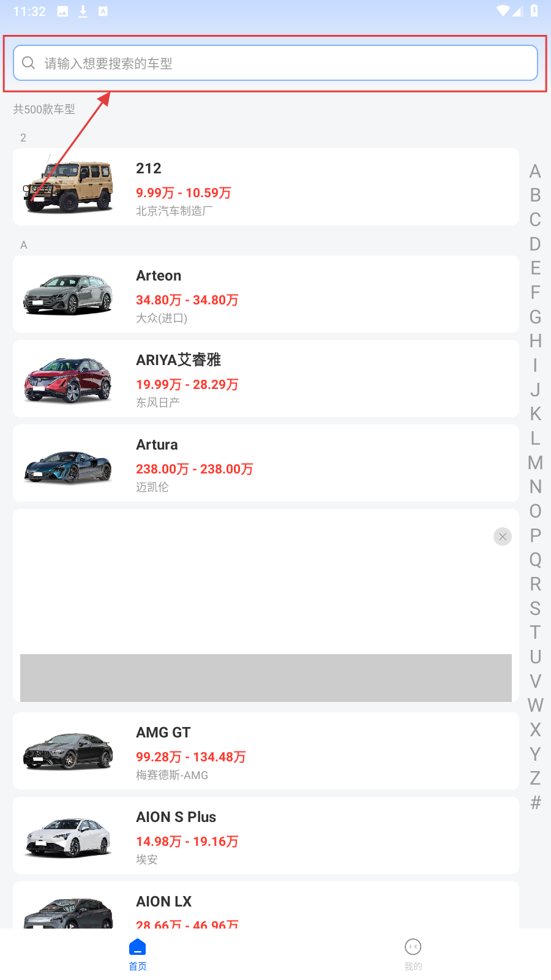Select the Arteon car entry

pos(266,294)
